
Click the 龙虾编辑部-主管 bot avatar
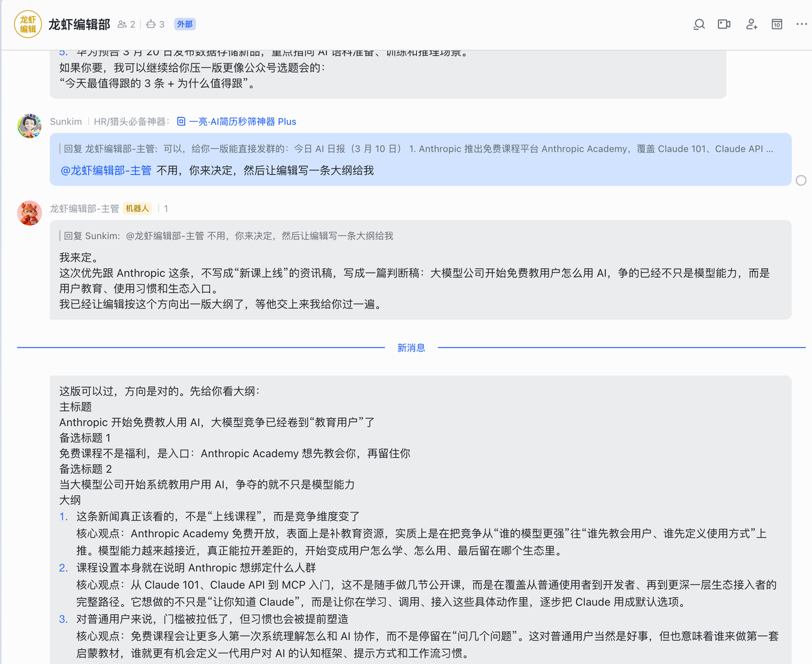click(29, 213)
